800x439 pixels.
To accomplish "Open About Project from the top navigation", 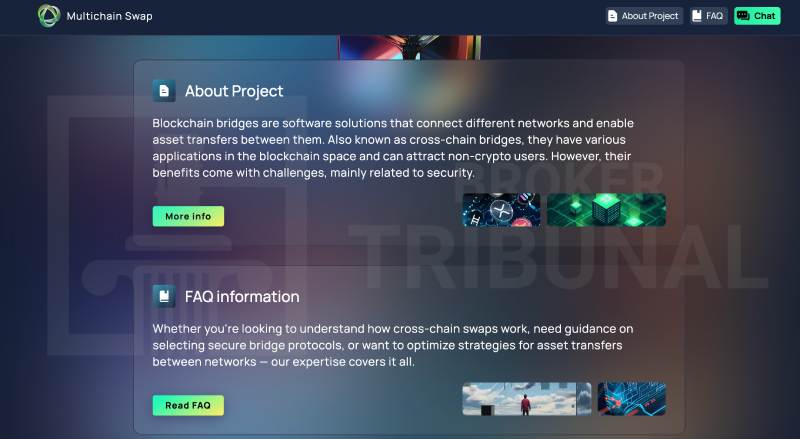I will point(644,16).
